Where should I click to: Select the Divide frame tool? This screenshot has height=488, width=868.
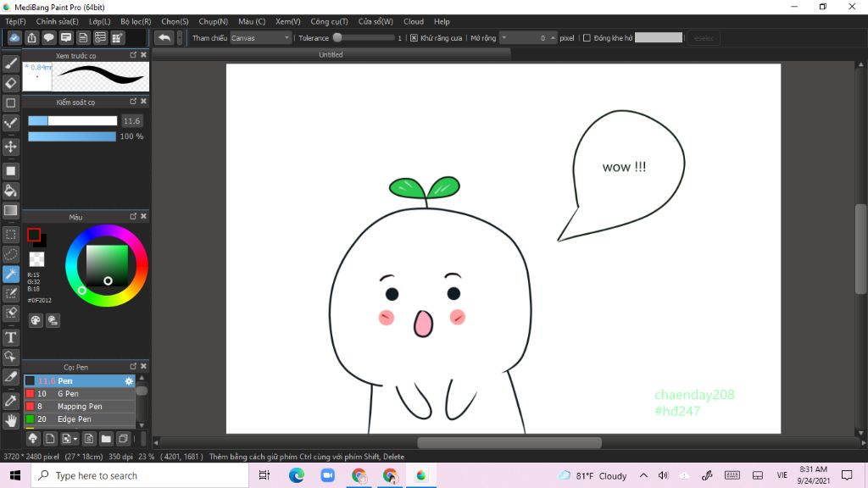pyautogui.click(x=10, y=377)
